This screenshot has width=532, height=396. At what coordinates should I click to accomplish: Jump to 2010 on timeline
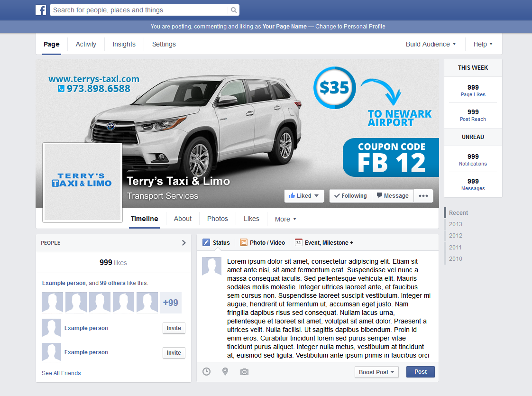pos(455,258)
